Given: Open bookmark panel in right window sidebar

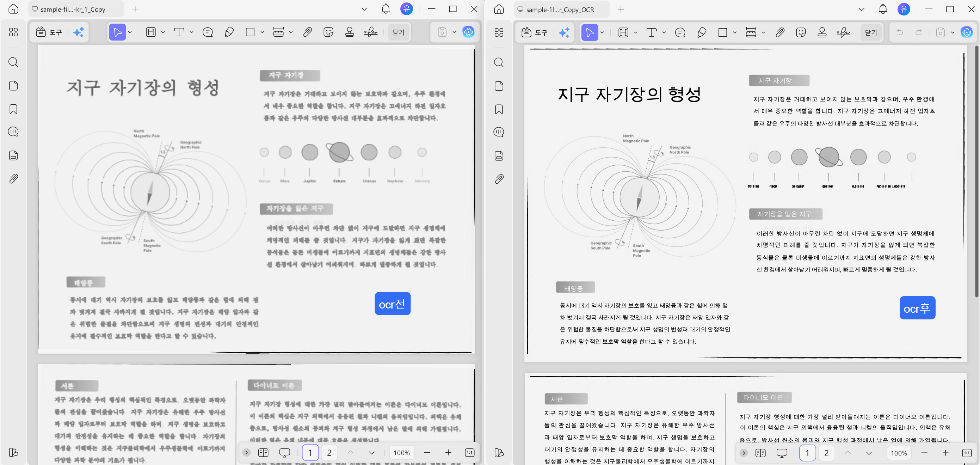Looking at the screenshot, I should (499, 110).
